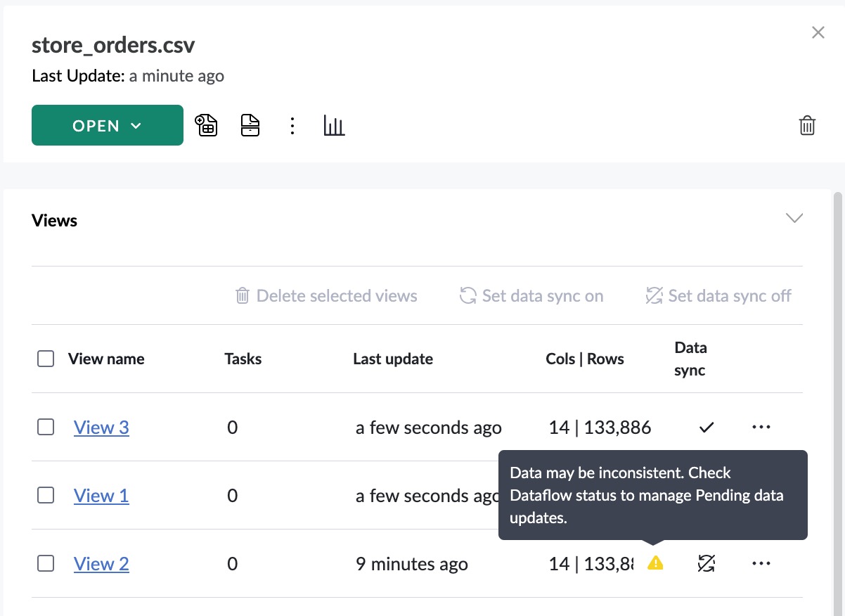Open the ellipsis menu for View 2

coord(761,563)
